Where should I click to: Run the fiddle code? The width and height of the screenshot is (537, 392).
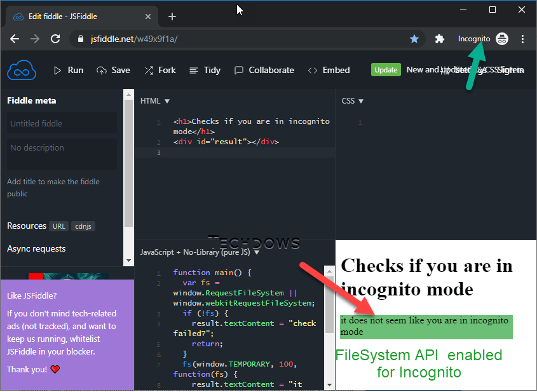pyautogui.click(x=69, y=70)
